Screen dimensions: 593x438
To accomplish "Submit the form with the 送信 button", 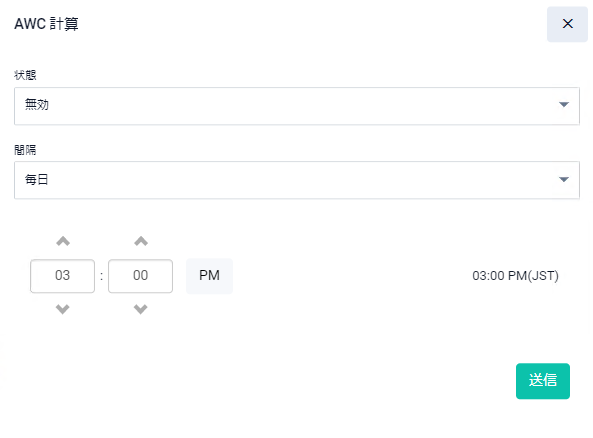I will click(x=543, y=381).
